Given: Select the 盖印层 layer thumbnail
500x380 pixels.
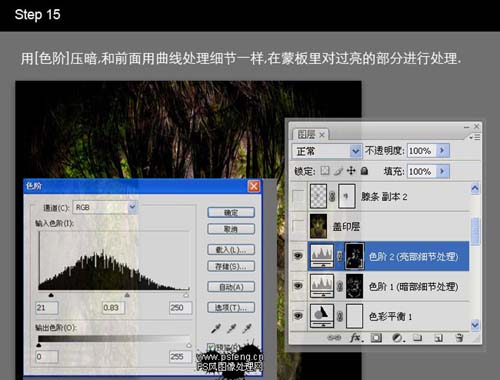Looking at the screenshot, I should [x=318, y=226].
